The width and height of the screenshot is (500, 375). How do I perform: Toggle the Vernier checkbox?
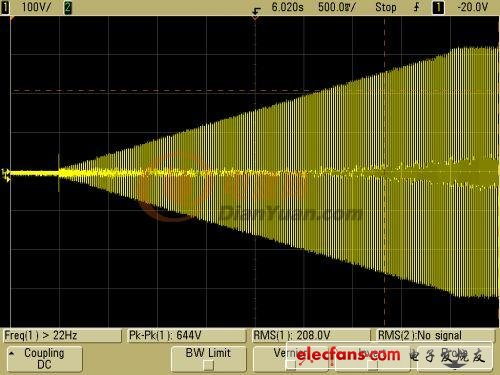(x=291, y=365)
